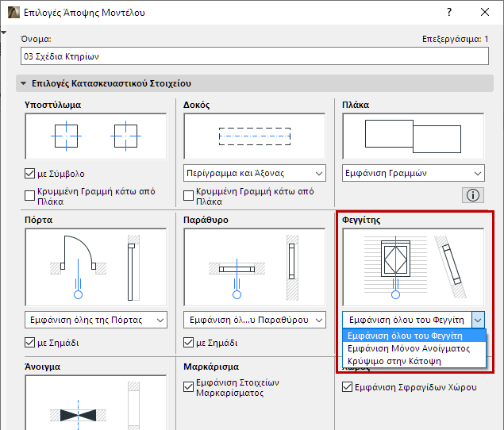Select Εμφάνιση Μόνον Ανοίγματος option
This screenshot has width=504, height=430.
(414, 348)
